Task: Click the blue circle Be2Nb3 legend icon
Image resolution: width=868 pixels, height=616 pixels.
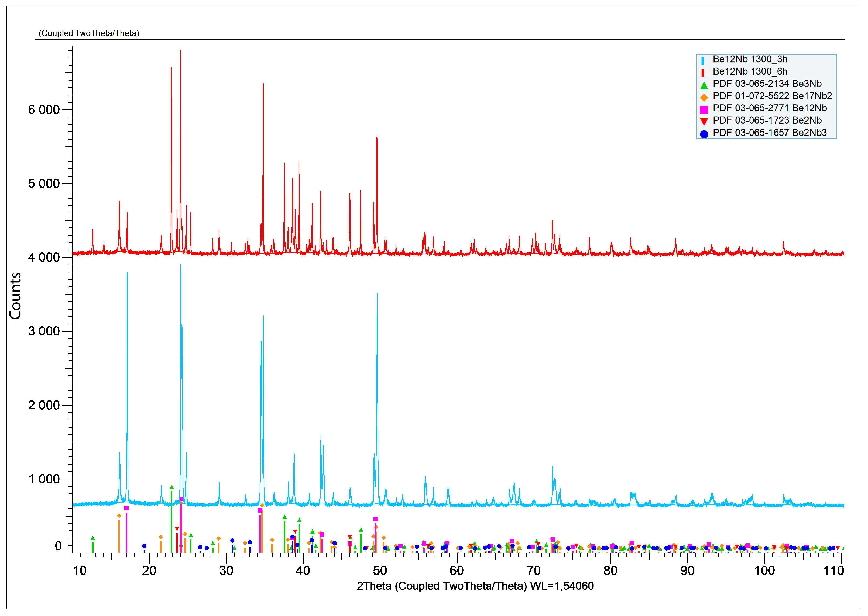Action: 704,134
